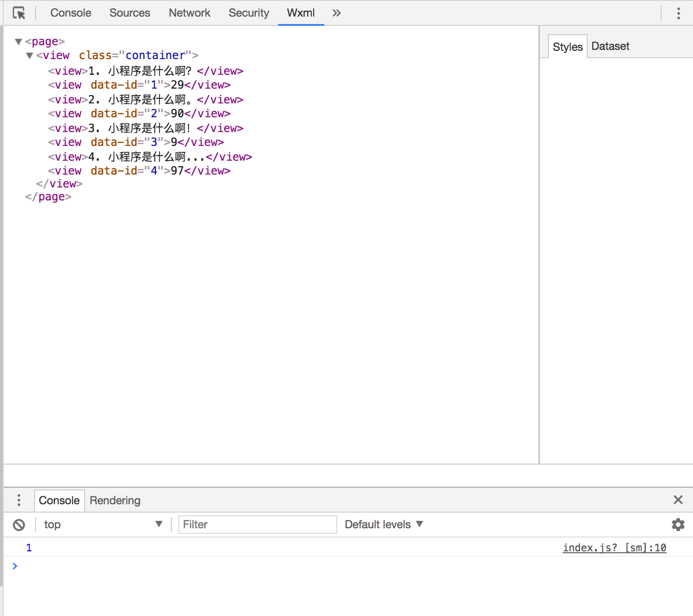The width and height of the screenshot is (693, 616).
Task: Select the view row '2. 小程序是什么啊。'
Action: click(x=146, y=100)
